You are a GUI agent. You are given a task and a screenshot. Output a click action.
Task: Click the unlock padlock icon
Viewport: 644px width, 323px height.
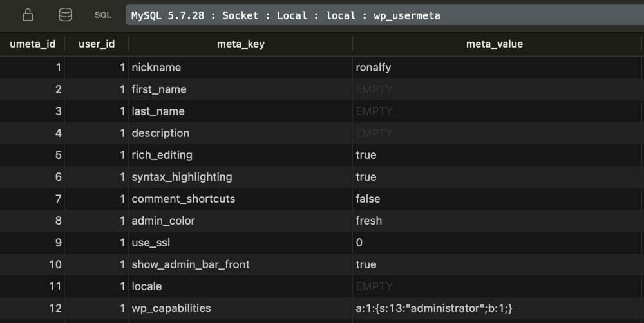click(28, 15)
